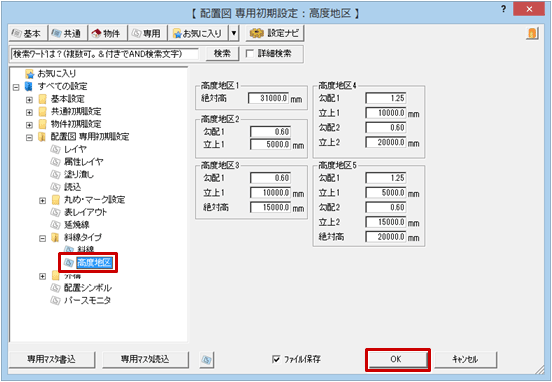Screen dimensions: 552x382
Task: Open the 専用 settings tab
Action: tap(147, 33)
